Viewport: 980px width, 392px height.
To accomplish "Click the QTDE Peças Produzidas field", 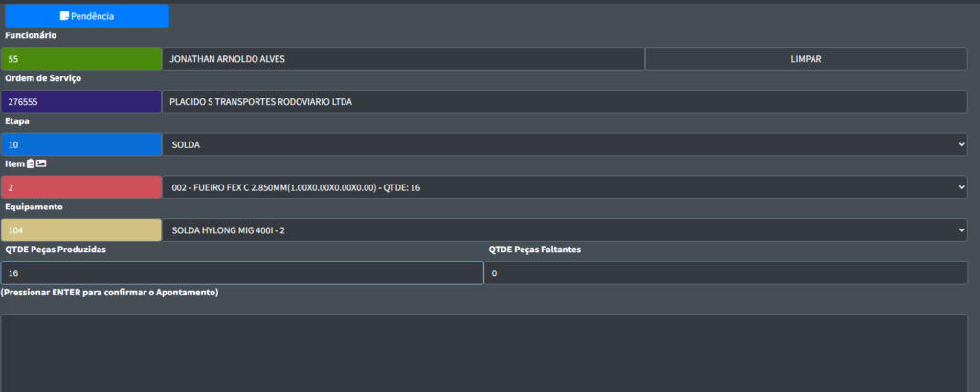I will tap(242, 273).
